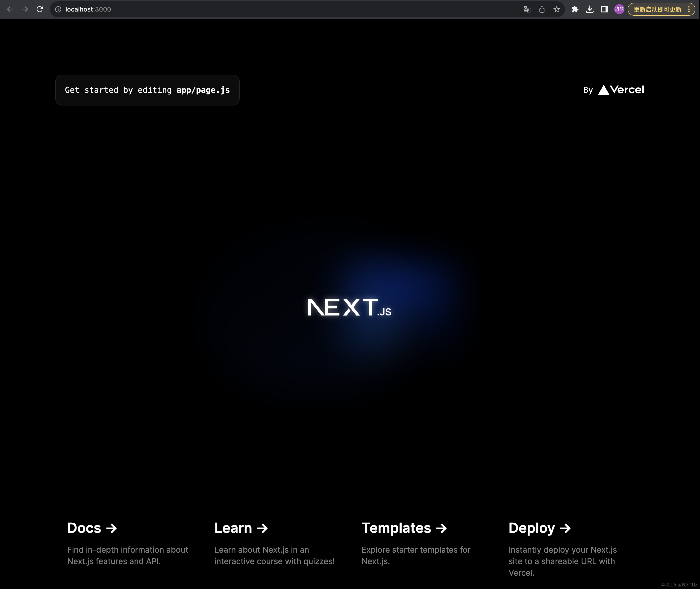Open the site information icon
This screenshot has height=589, width=700.
[x=58, y=9]
